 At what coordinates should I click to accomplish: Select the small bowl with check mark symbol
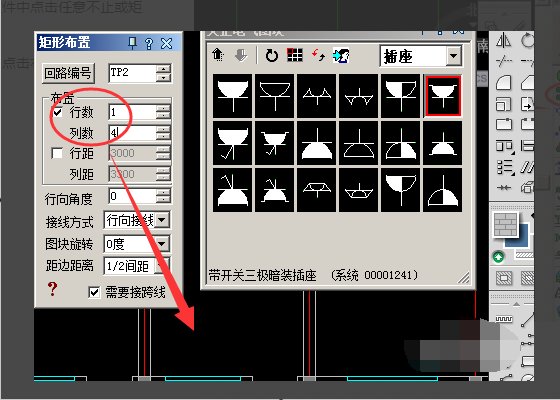tap(275, 143)
